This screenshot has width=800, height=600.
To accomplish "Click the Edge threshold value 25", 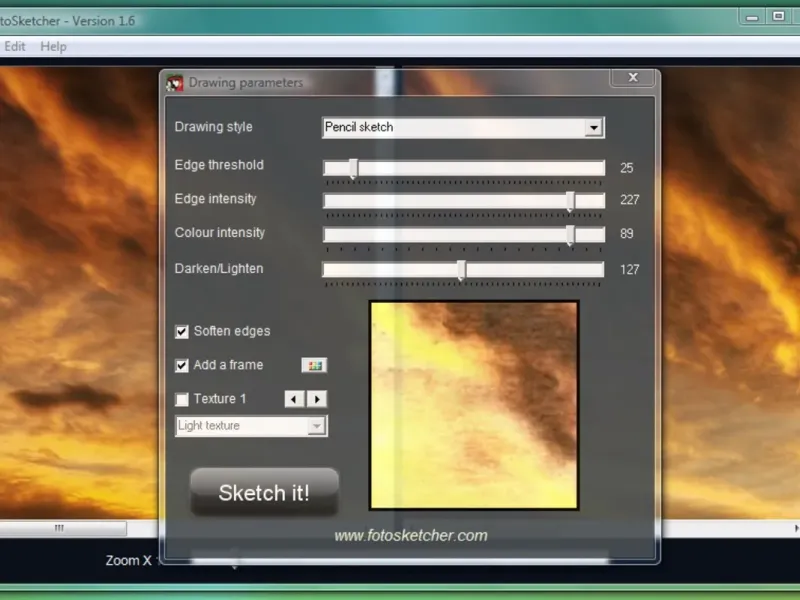I will pos(627,168).
